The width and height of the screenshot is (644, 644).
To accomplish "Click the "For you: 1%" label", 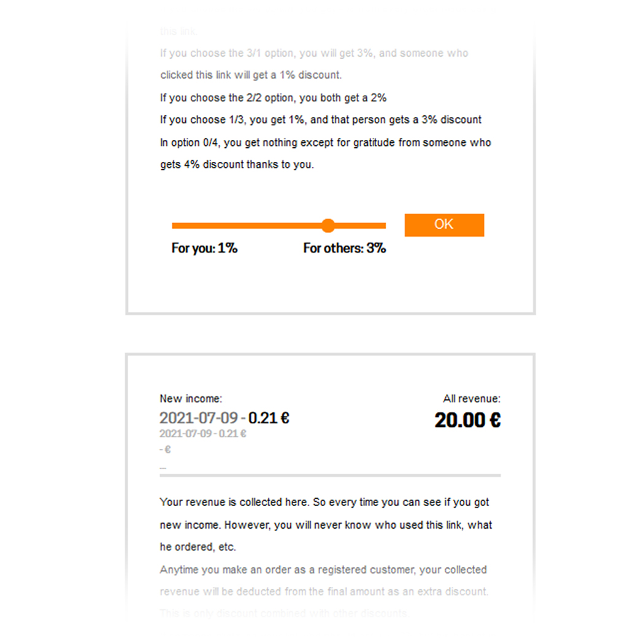I will coord(204,248).
